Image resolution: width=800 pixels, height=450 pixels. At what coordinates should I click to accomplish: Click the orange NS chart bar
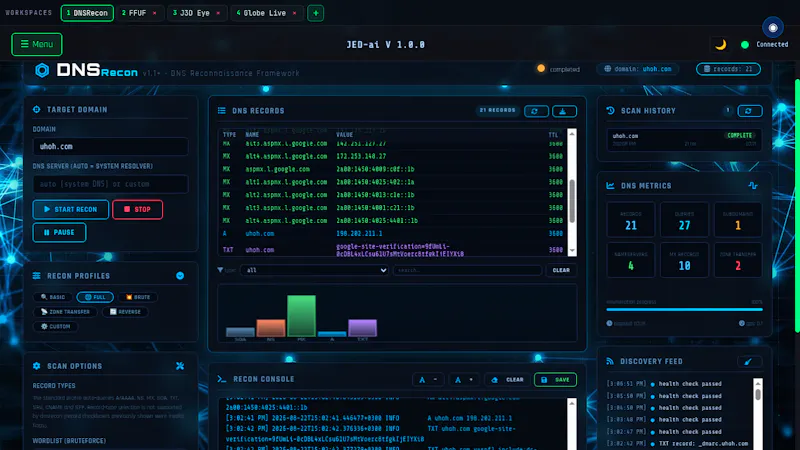click(270, 328)
